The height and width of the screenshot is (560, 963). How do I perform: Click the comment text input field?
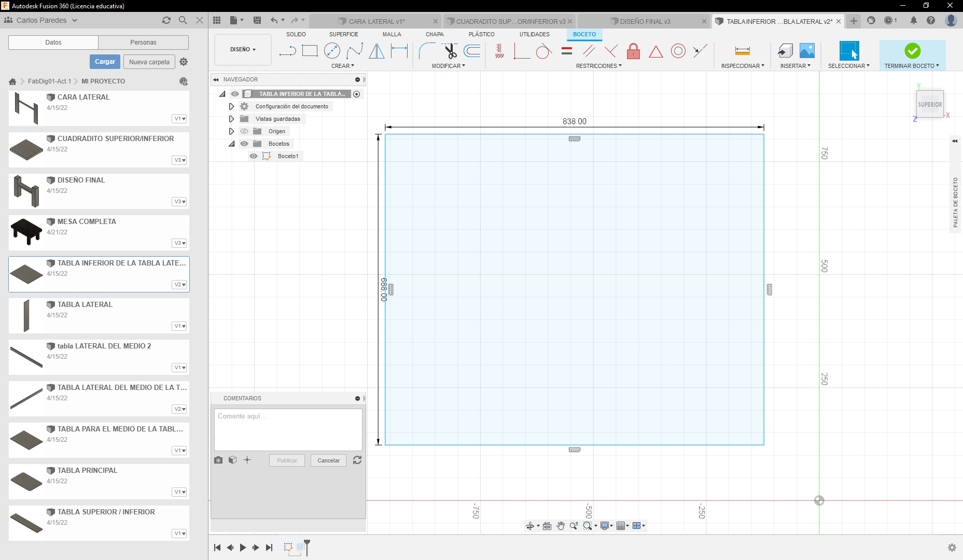coord(288,430)
